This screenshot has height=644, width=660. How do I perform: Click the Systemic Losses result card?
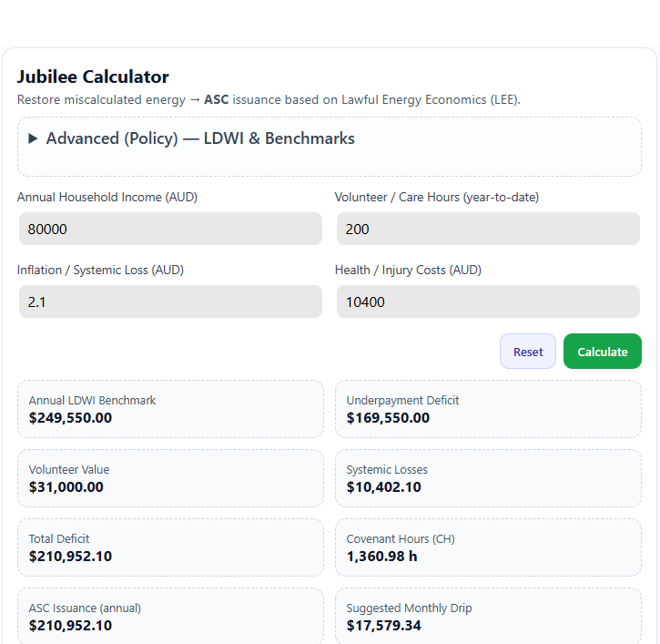488,478
